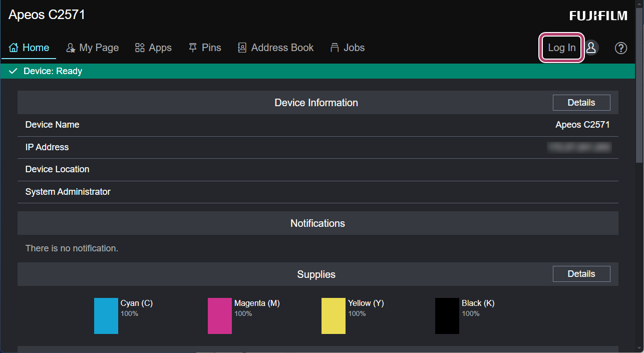Click the Apeos C2571 device name value
The width and height of the screenshot is (644, 353).
coord(582,125)
